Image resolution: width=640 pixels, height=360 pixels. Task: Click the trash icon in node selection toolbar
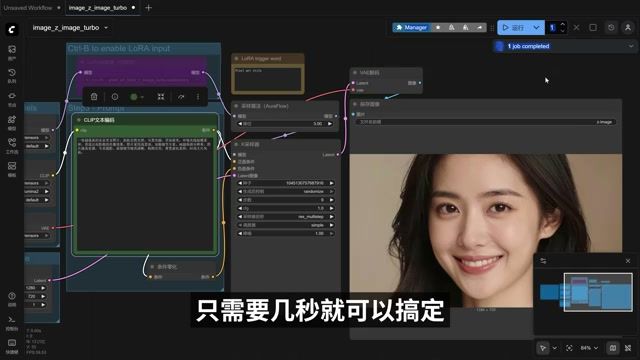coord(94,97)
